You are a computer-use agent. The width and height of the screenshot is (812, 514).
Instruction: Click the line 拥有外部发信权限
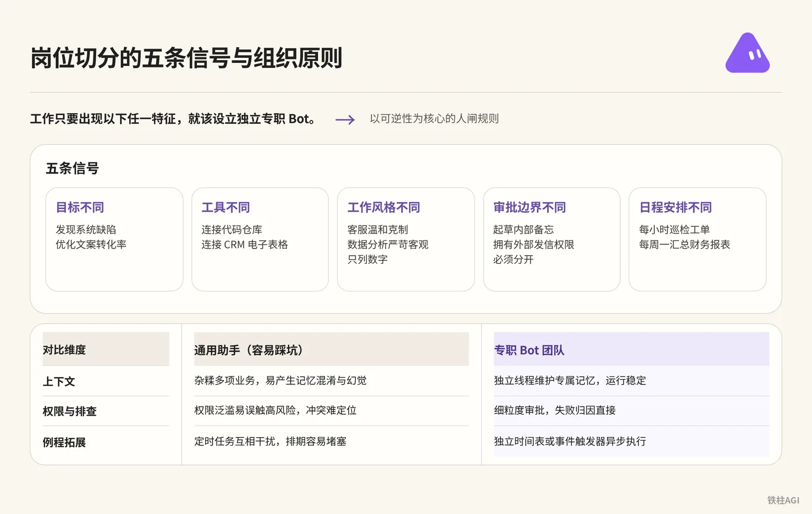tap(534, 245)
